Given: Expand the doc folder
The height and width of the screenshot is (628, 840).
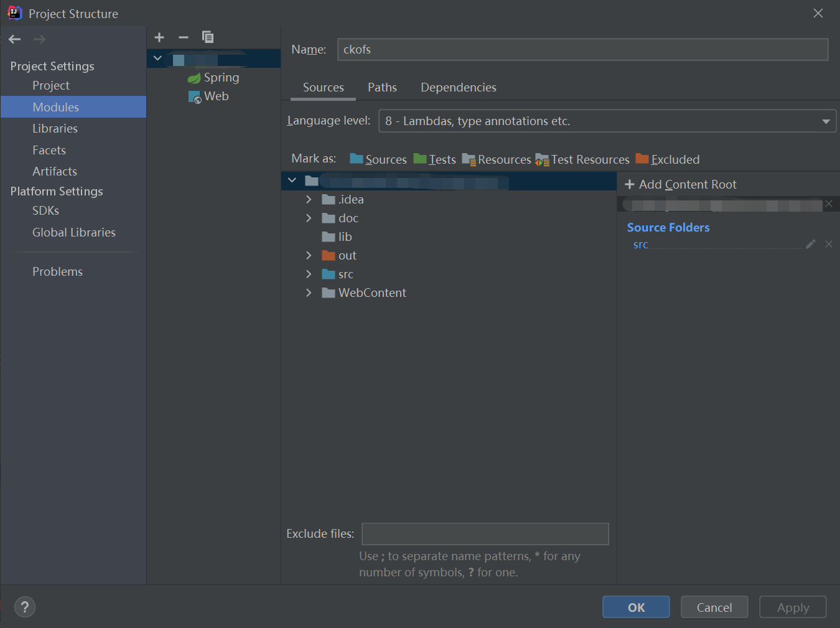Looking at the screenshot, I should pyautogui.click(x=309, y=218).
